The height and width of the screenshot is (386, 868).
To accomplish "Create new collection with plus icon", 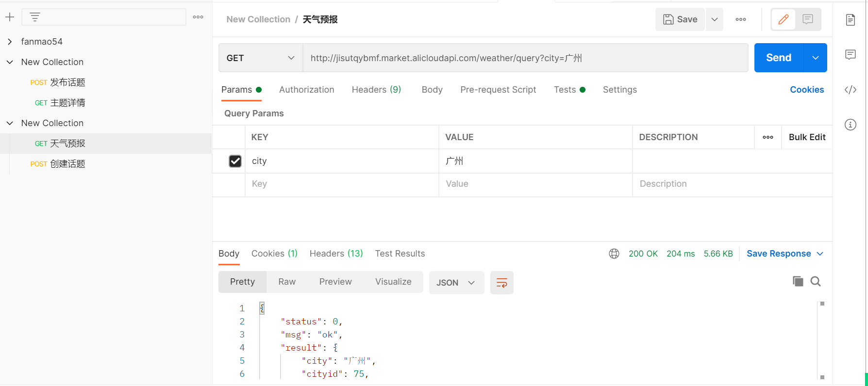I will pyautogui.click(x=10, y=17).
